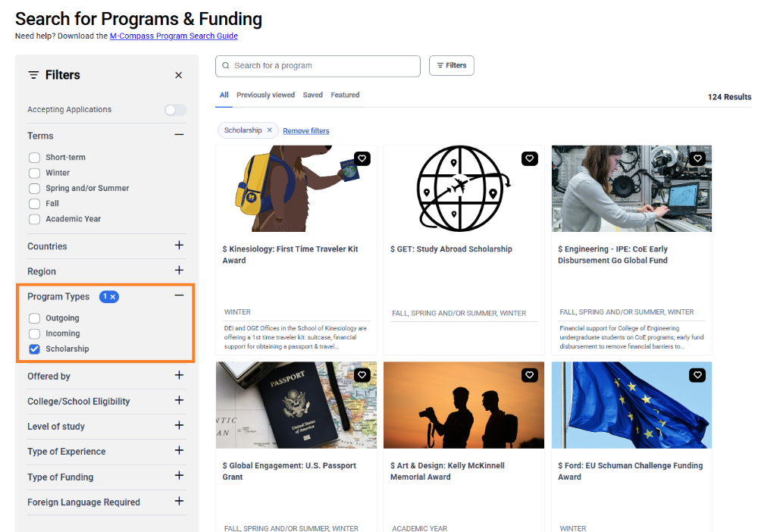Favorite the Global Engagement Passport Grant
This screenshot has width=758, height=532.
click(x=362, y=375)
